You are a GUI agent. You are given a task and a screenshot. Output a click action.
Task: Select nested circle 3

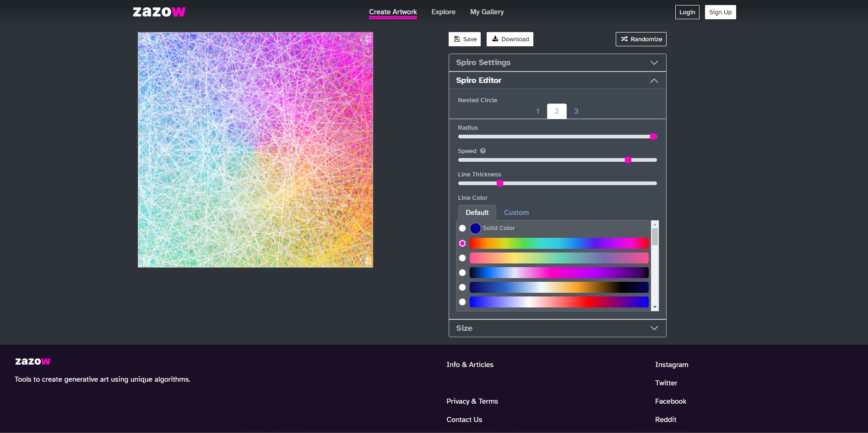[x=576, y=111]
